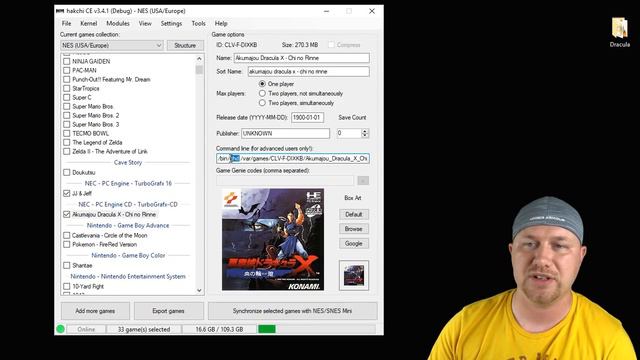This screenshot has height=360, width=640.
Task: Click the Command line input field
Action: (293, 158)
